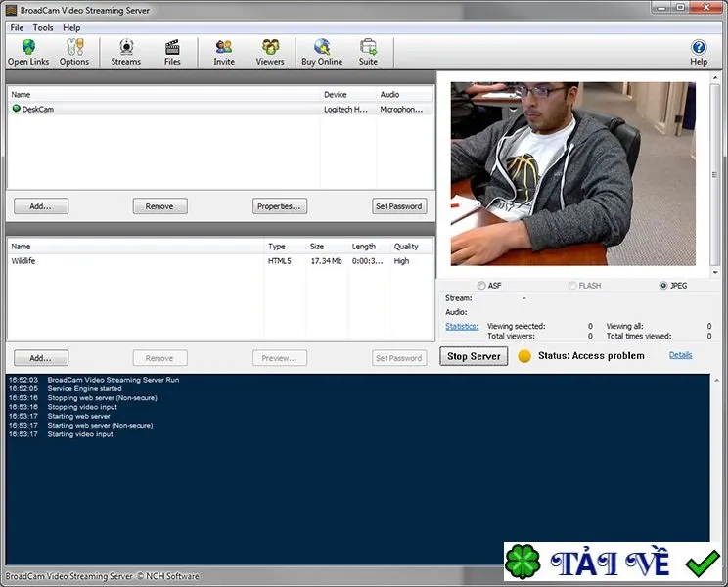
Task: Open the File menu
Action: [17, 27]
